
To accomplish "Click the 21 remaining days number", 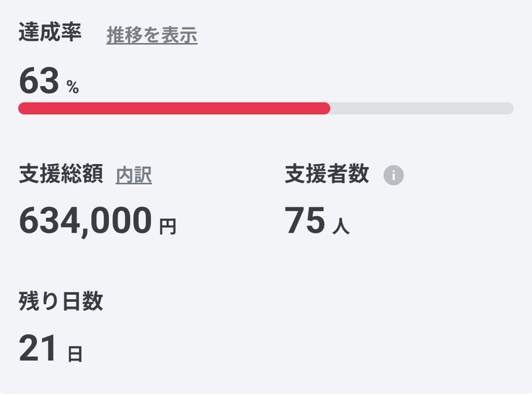I will pyautogui.click(x=38, y=348).
